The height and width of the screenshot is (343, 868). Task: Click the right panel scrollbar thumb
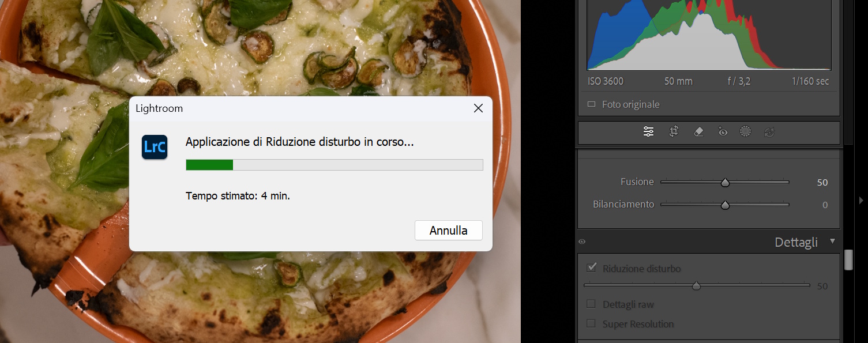(x=848, y=259)
